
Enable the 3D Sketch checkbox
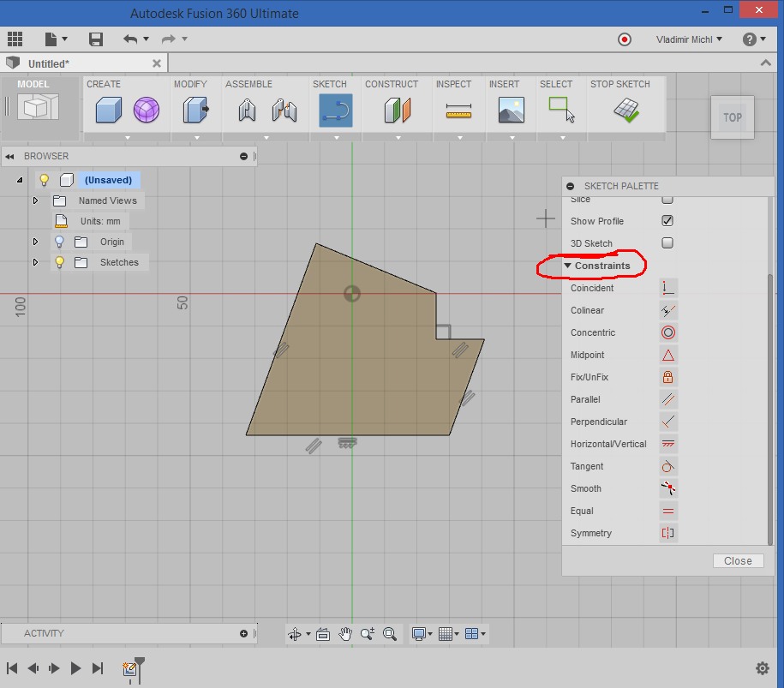click(667, 243)
